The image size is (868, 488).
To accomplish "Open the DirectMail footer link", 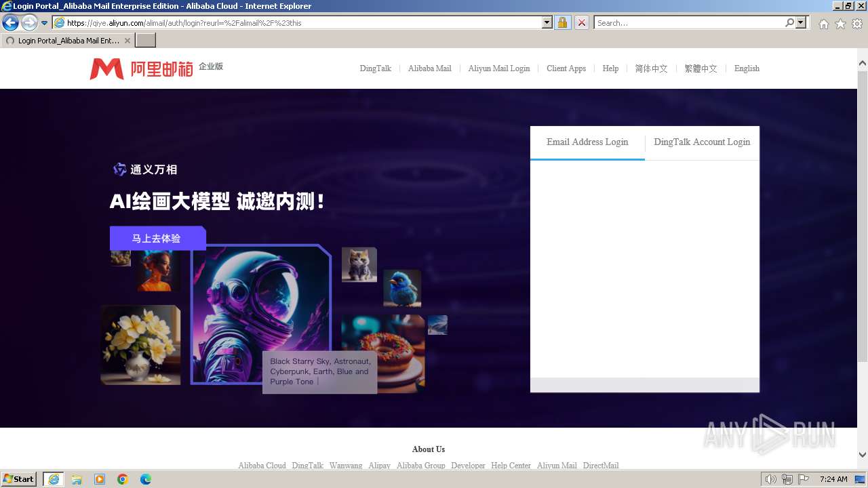I will tap(601, 466).
